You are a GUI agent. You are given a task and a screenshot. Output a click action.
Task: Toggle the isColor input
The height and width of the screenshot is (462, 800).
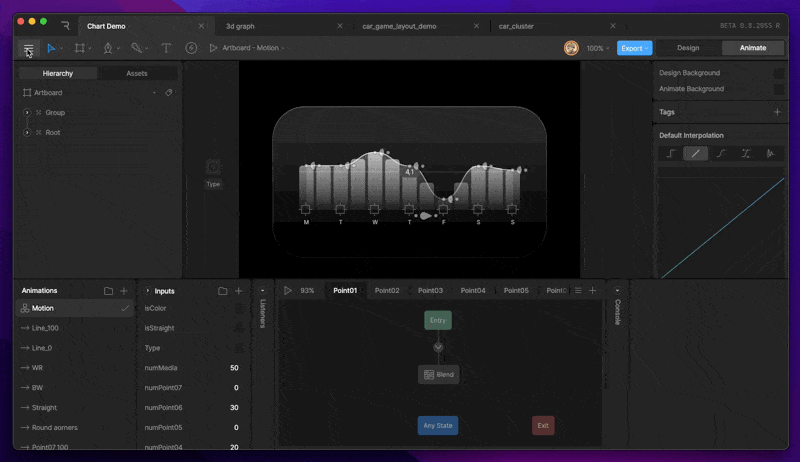click(x=238, y=308)
